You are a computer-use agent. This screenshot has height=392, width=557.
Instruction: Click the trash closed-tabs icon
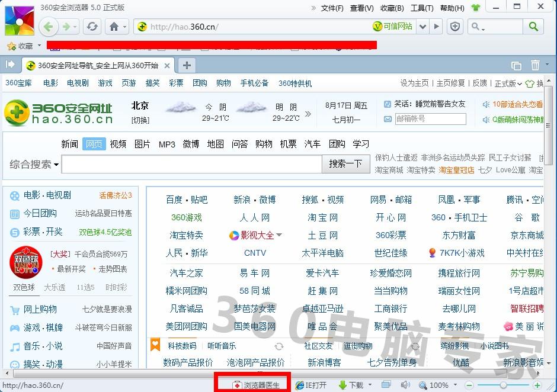(535, 65)
